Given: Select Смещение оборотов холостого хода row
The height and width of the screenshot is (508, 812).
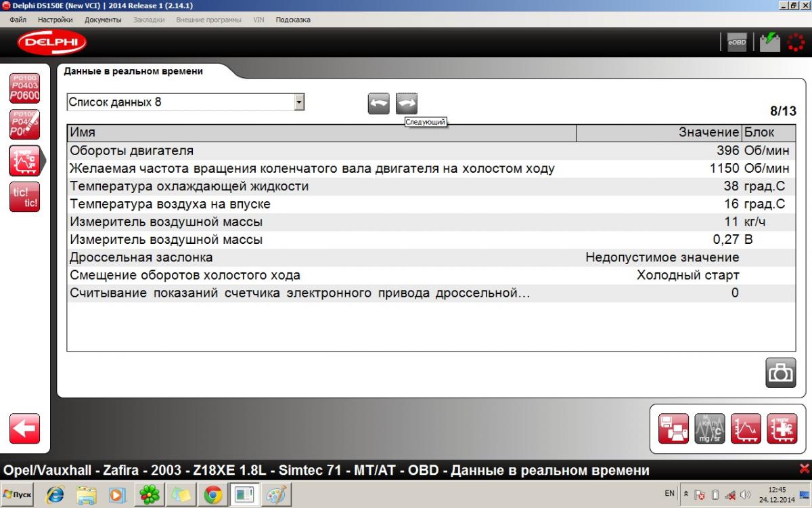Looking at the screenshot, I should pyautogui.click(x=430, y=275).
